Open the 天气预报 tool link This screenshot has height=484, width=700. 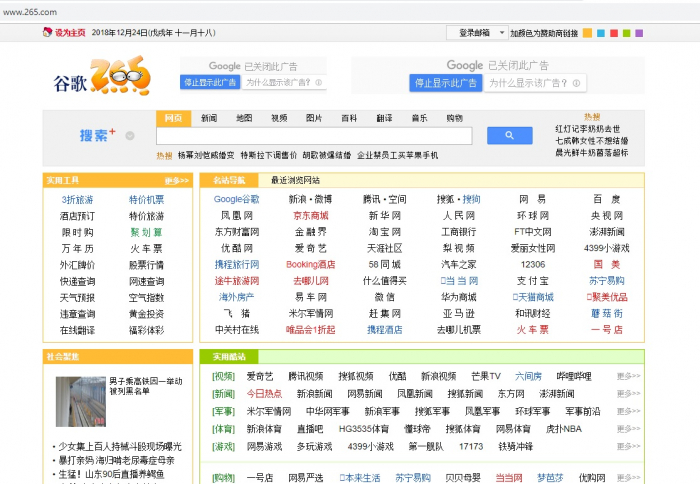[x=77, y=298]
